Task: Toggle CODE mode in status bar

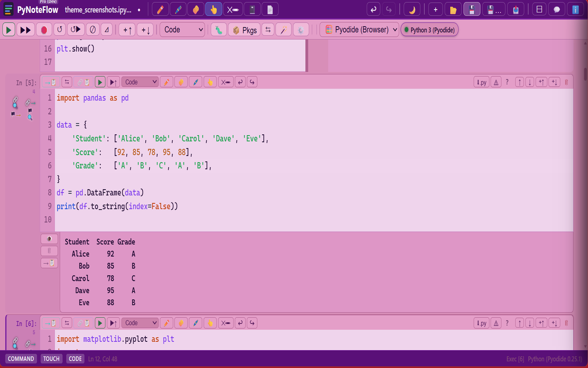Action: 75,359
